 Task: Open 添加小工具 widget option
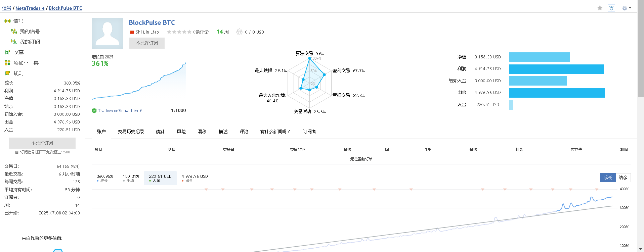[26, 63]
